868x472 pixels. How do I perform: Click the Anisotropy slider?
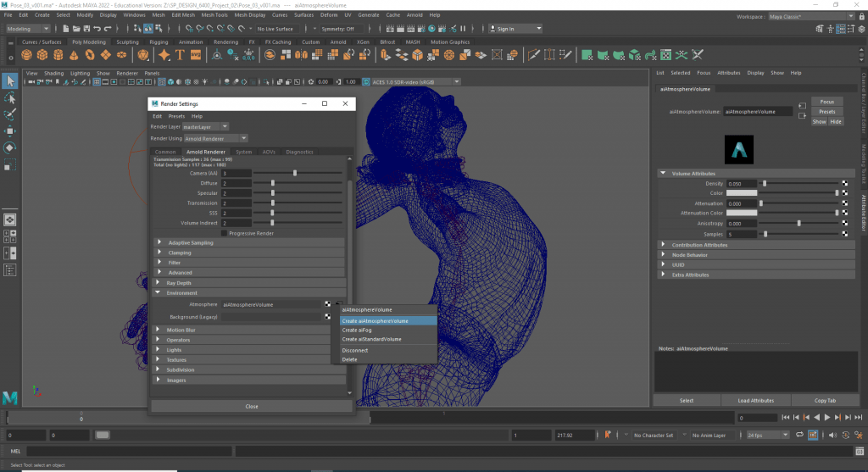[798, 224]
